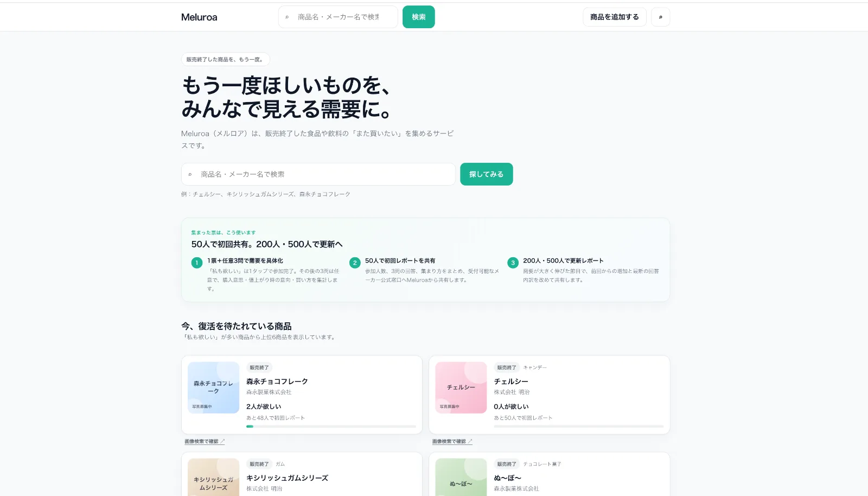Click the ガム category tag
The height and width of the screenshot is (496, 868).
(x=280, y=464)
